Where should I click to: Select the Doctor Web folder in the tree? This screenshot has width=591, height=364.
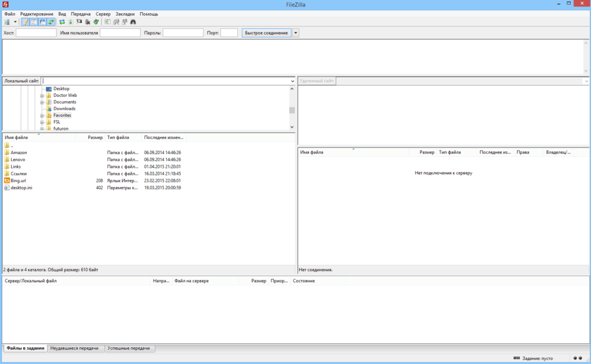(65, 95)
